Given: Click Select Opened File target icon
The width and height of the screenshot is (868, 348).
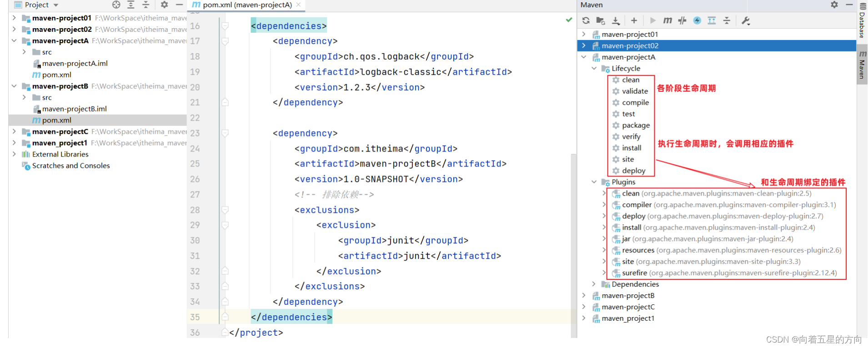Looking at the screenshot, I should [x=116, y=5].
